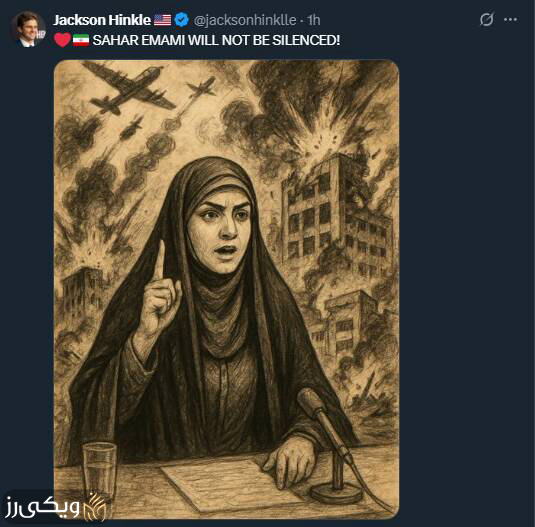This screenshot has height=527, width=535.
Task: Click the Persian watermark text at bottom left
Action: (42, 508)
